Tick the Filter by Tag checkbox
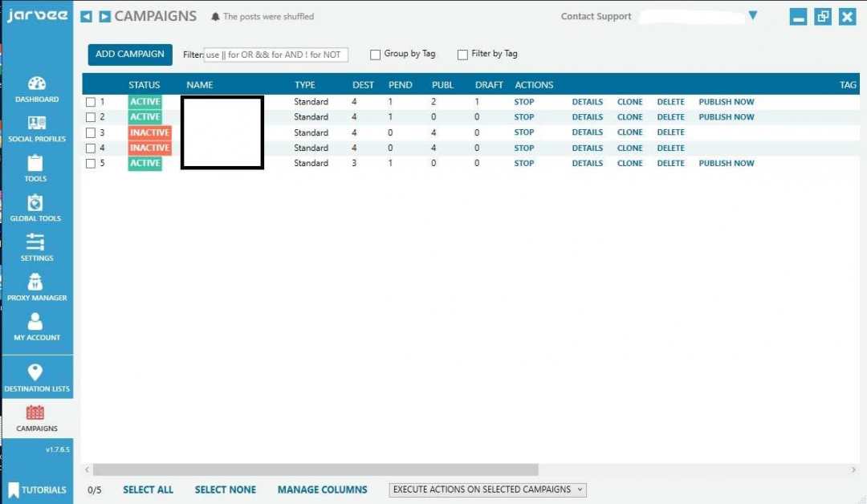867x504 pixels. tap(462, 55)
